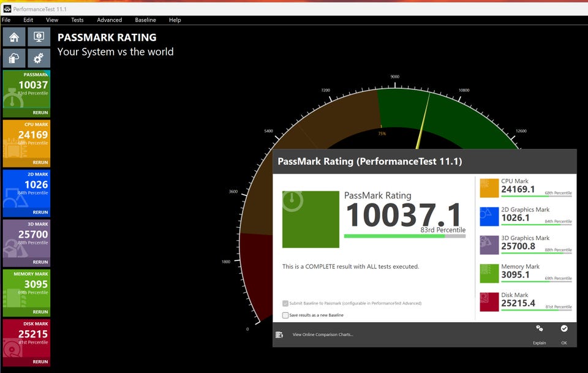Click the CPU Mark 24169.1 value
The width and height of the screenshot is (588, 373).
tap(518, 190)
